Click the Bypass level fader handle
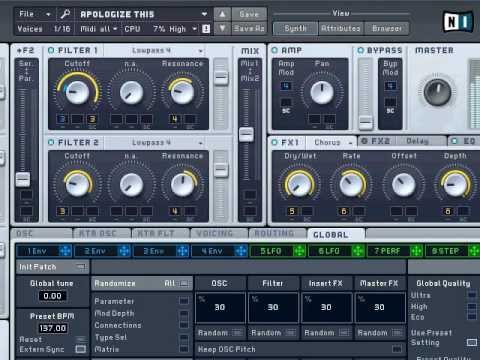This screenshot has width=480, height=360. point(366,122)
